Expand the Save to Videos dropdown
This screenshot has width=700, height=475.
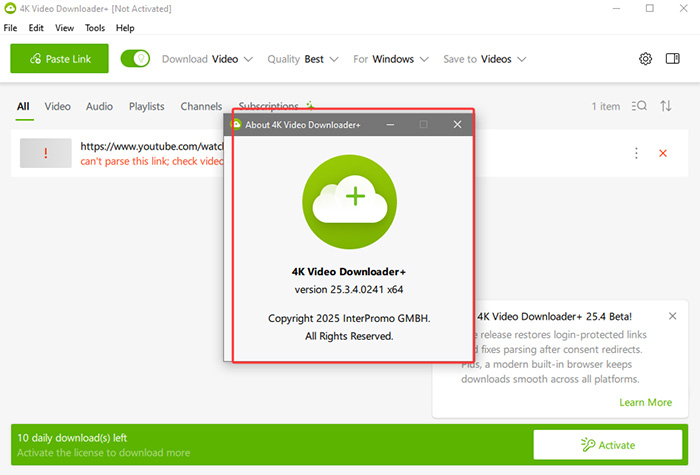click(x=484, y=59)
